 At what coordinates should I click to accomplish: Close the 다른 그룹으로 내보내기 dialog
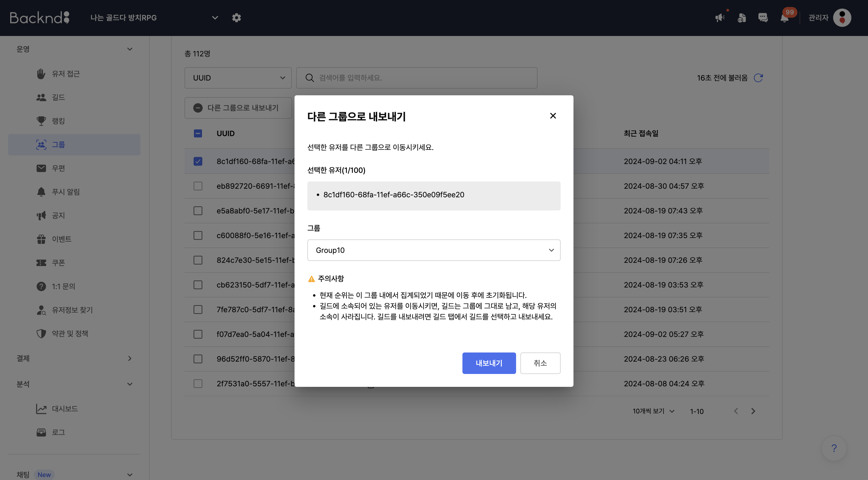pos(553,116)
